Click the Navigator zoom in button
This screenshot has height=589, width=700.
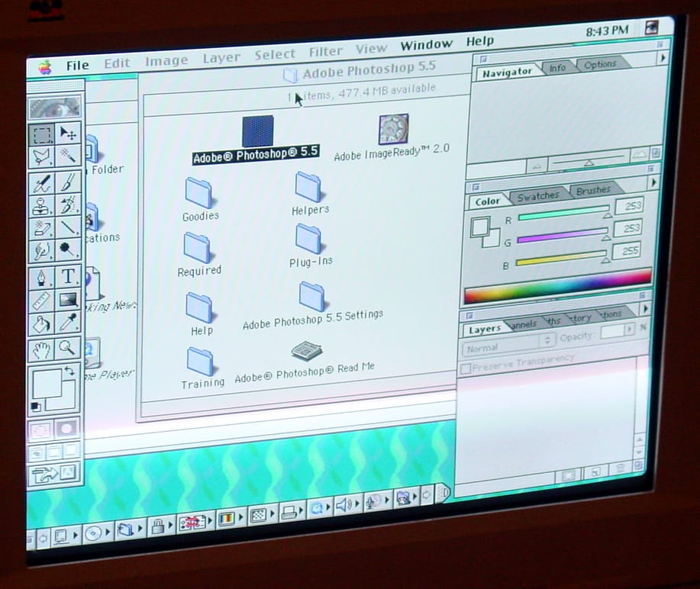tap(640, 155)
